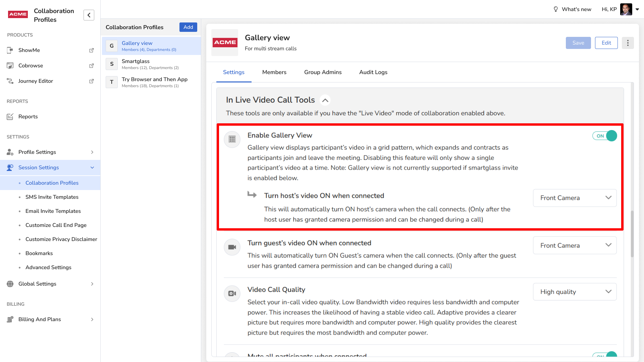Collapse In Live Video Call Tools section
This screenshot has height=362, width=644.
[325, 100]
